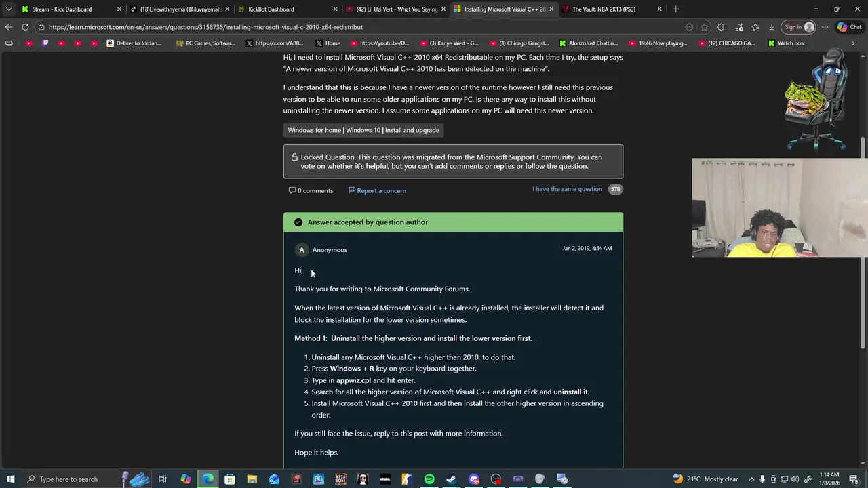Open X Home bookmark
This screenshot has height=488, width=868.
(328, 43)
